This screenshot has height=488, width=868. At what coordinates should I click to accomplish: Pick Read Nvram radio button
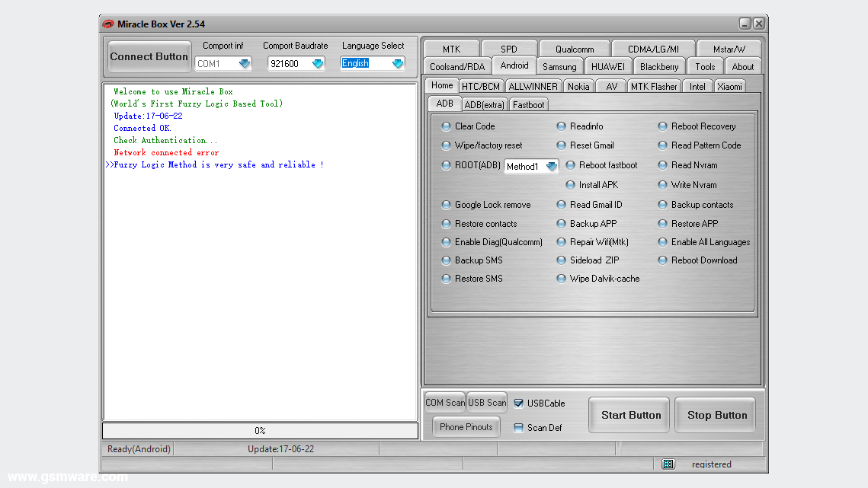pos(663,165)
